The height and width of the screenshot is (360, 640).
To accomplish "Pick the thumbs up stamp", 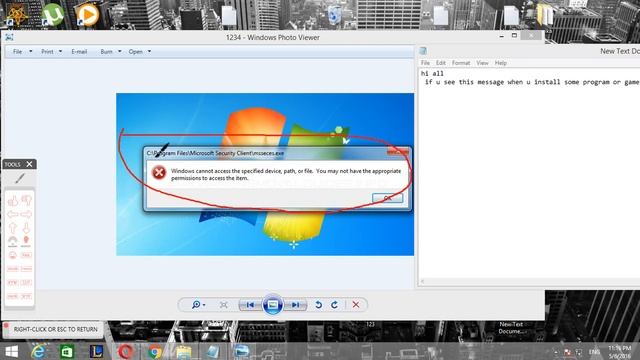I will pyautogui.click(x=13, y=200).
